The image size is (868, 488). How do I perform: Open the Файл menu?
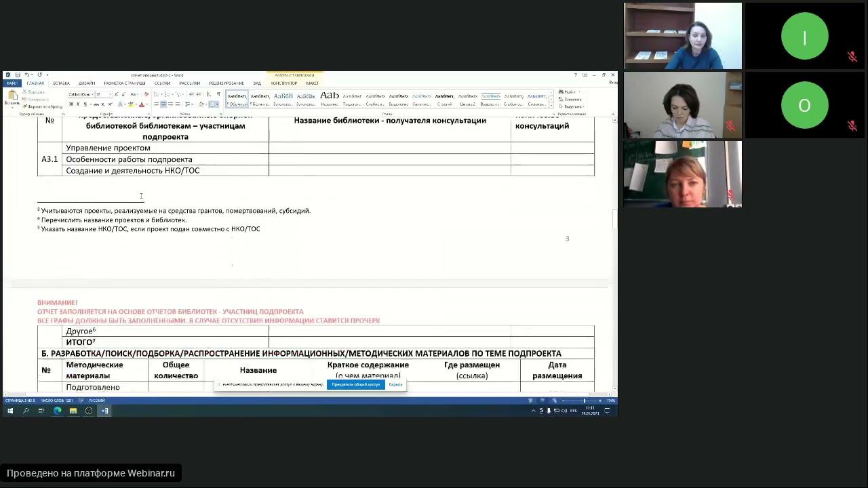12,83
